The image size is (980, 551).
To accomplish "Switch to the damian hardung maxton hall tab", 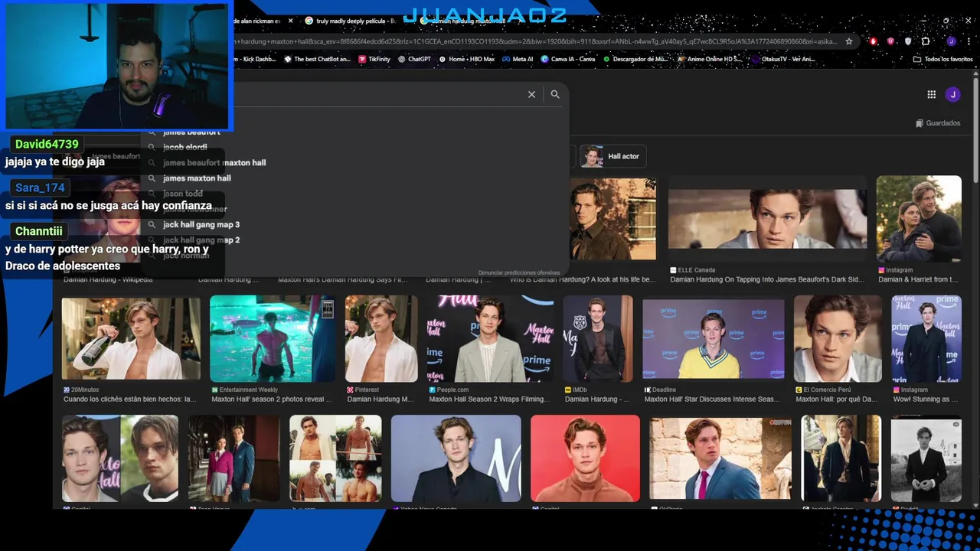I will pyautogui.click(x=467, y=21).
